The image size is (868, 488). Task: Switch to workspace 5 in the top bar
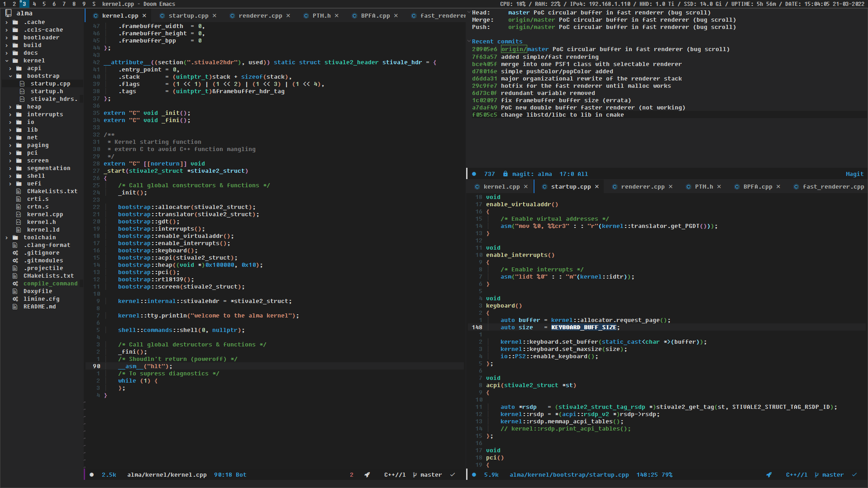pyautogui.click(x=44, y=4)
